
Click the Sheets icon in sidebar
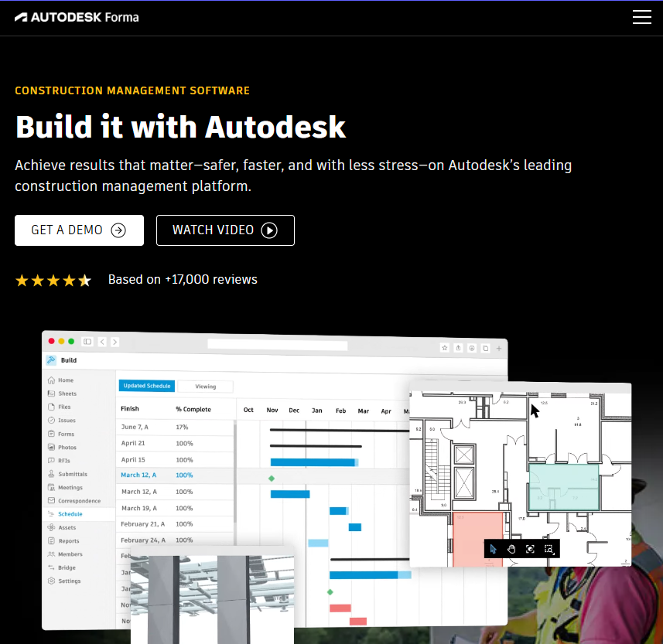click(51, 394)
